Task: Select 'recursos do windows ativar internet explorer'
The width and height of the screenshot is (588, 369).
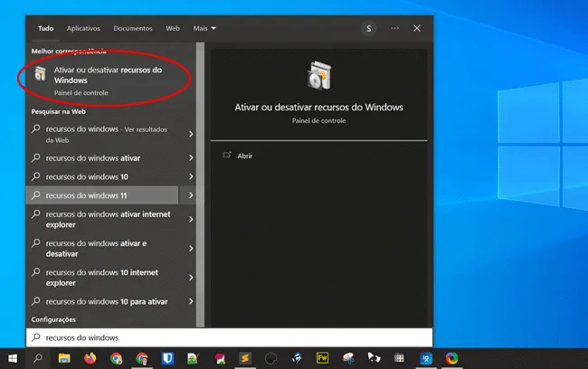Action: point(102,220)
